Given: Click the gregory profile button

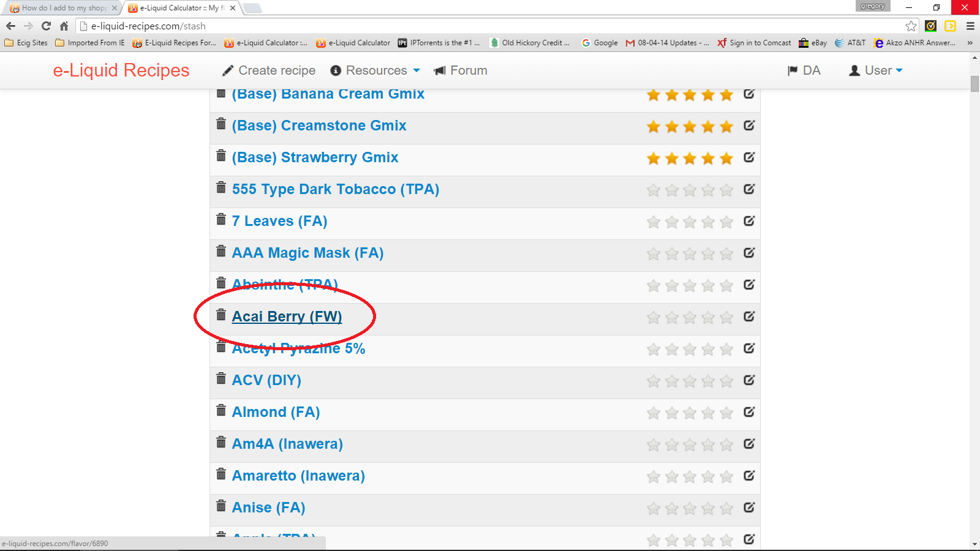Looking at the screenshot, I should tap(873, 6).
